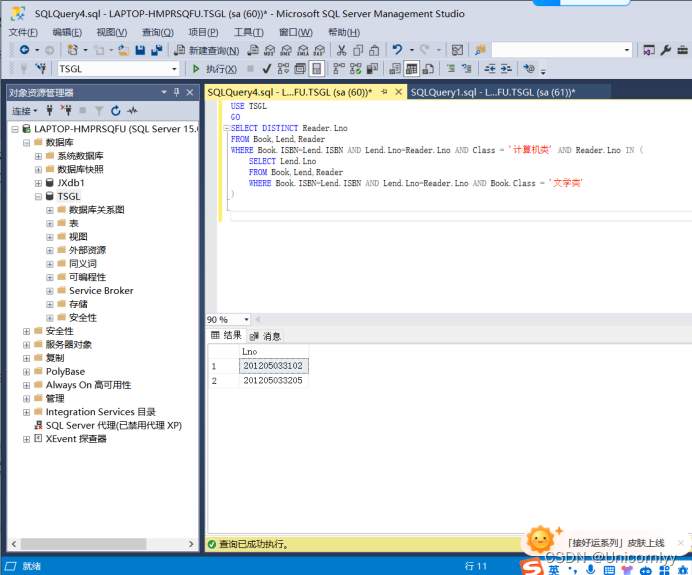
Task: Switch to the 消息 results tab
Action: (x=267, y=336)
